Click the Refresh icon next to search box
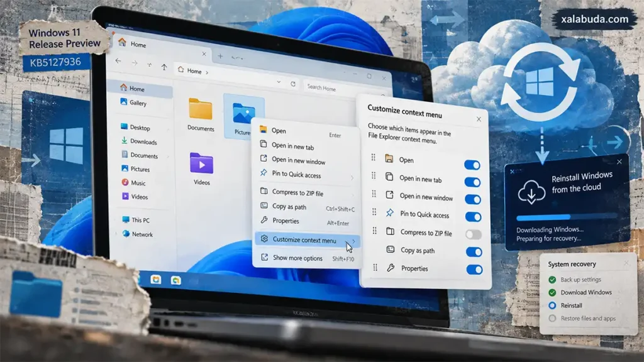This screenshot has height=362, width=644. click(x=293, y=84)
